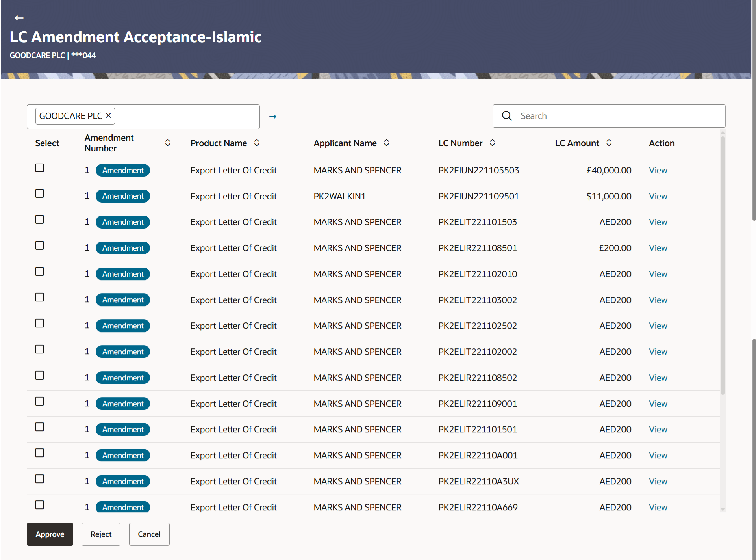The height and width of the screenshot is (560, 756).
Task: Click the Select column header
Action: tap(47, 143)
